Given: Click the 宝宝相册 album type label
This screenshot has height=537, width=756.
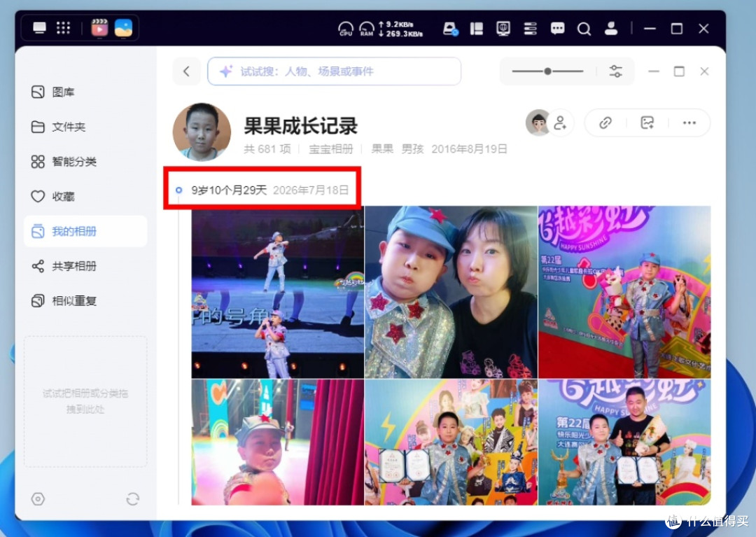Looking at the screenshot, I should click(330, 149).
